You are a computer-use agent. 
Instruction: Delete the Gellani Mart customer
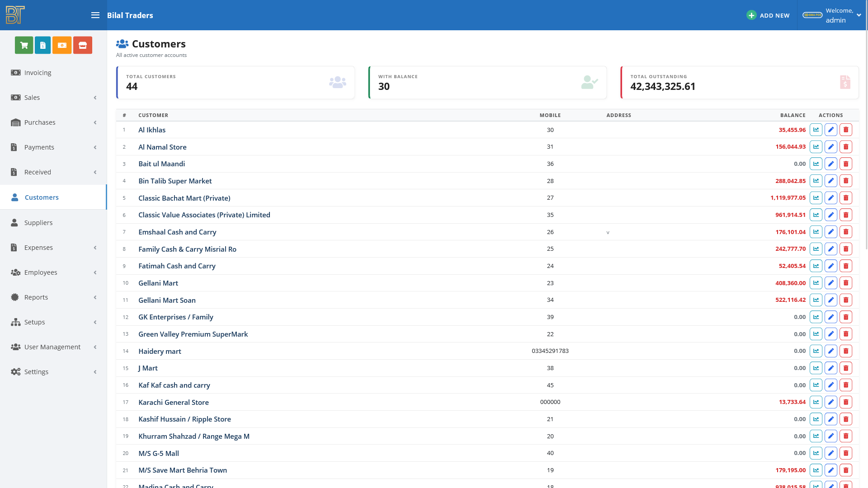846,283
